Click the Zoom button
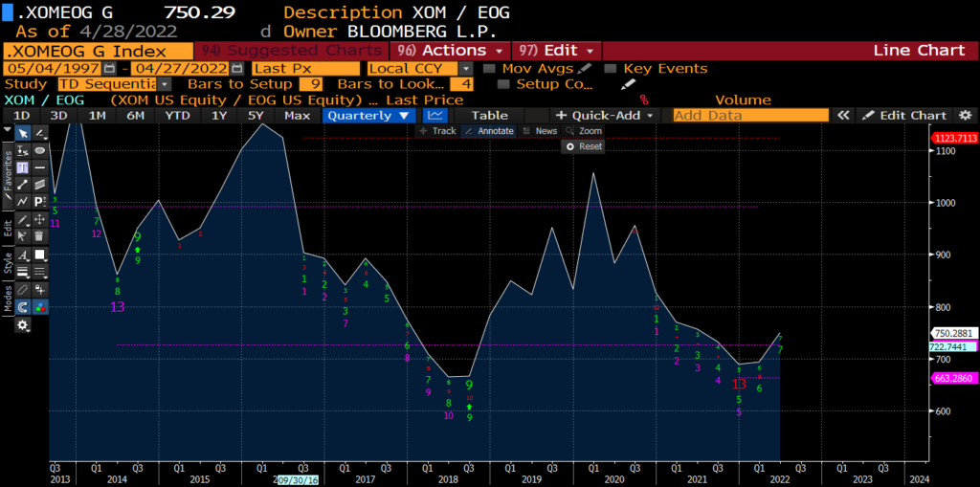Viewport: 980px width, 487px height. click(x=584, y=131)
